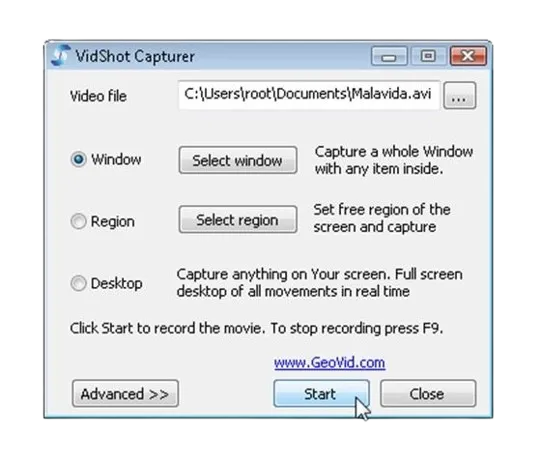Image resolution: width=541 pixels, height=461 pixels.
Task: Click the Select window button
Action: pyautogui.click(x=238, y=160)
